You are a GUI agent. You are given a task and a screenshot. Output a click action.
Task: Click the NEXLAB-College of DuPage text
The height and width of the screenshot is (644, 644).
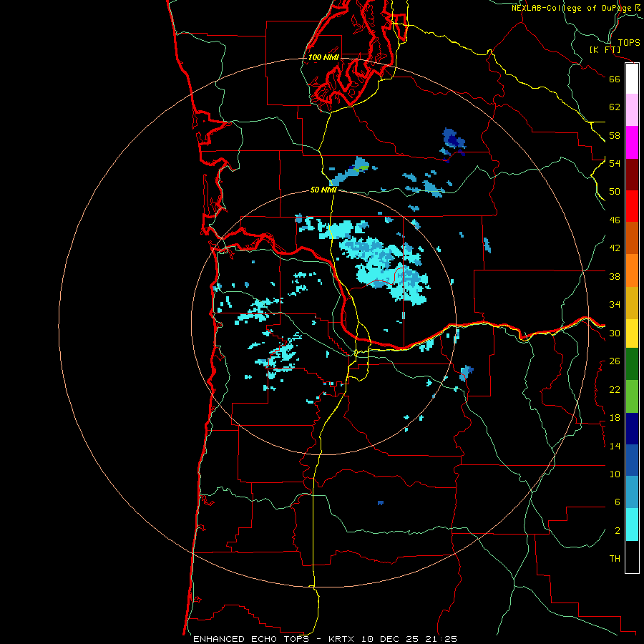(x=571, y=8)
